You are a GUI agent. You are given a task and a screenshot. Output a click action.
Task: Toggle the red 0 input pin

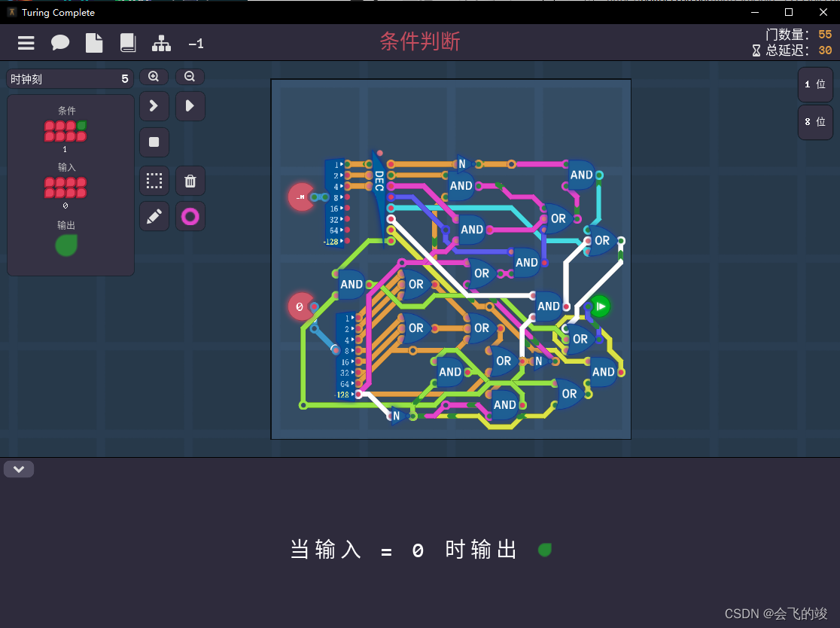tap(299, 306)
